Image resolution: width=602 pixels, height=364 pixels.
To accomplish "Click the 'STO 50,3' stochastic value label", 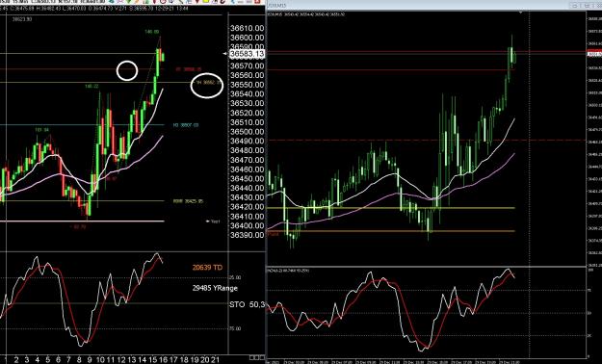I will (x=248, y=304).
